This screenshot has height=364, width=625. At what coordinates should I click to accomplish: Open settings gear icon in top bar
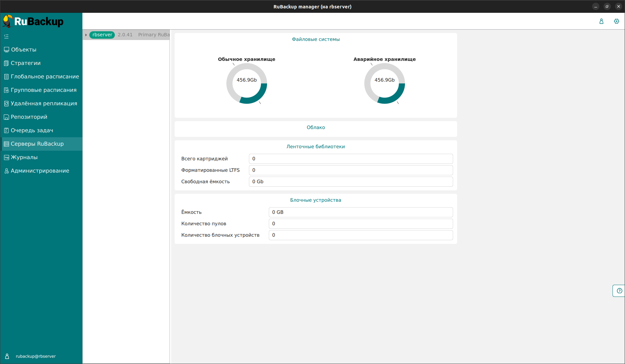tap(616, 21)
